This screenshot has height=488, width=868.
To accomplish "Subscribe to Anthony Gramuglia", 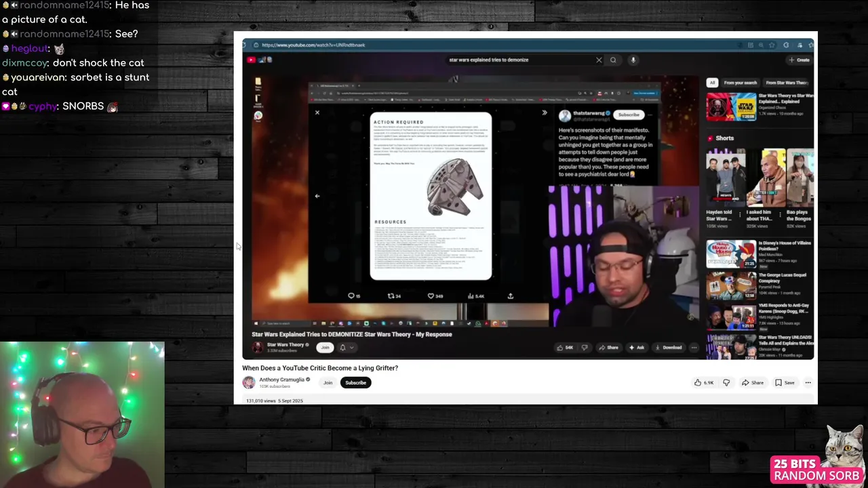I will pyautogui.click(x=355, y=382).
